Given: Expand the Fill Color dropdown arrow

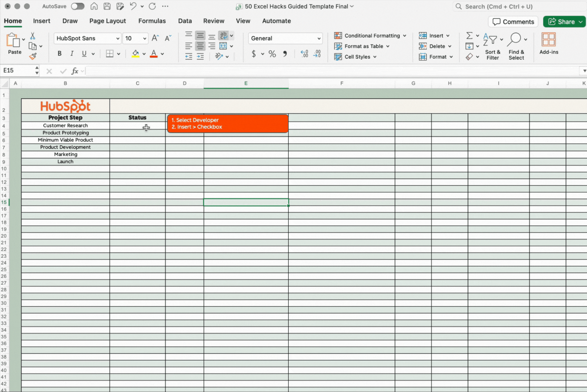Looking at the screenshot, I should (x=144, y=53).
